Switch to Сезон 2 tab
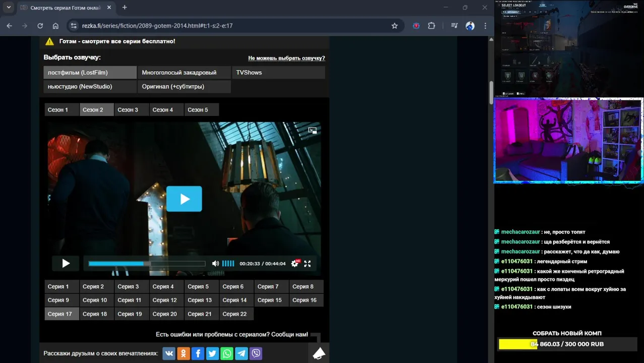Viewport: 644px width, 363px height. click(x=97, y=109)
